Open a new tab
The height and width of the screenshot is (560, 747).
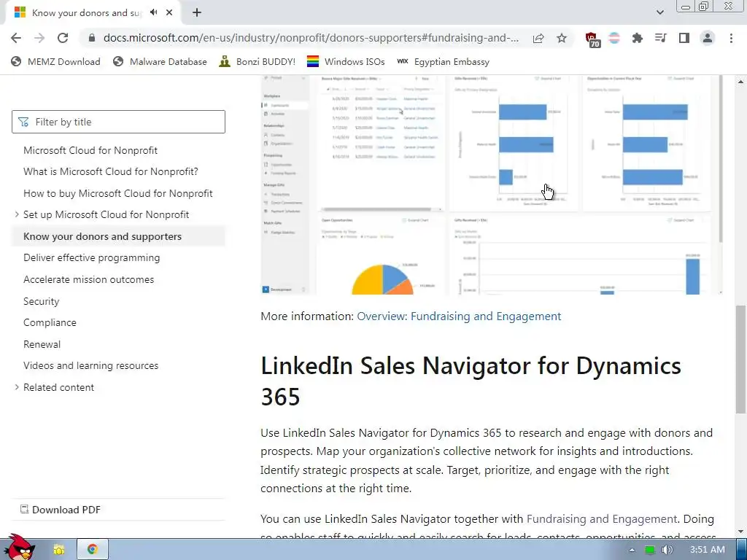point(197,12)
